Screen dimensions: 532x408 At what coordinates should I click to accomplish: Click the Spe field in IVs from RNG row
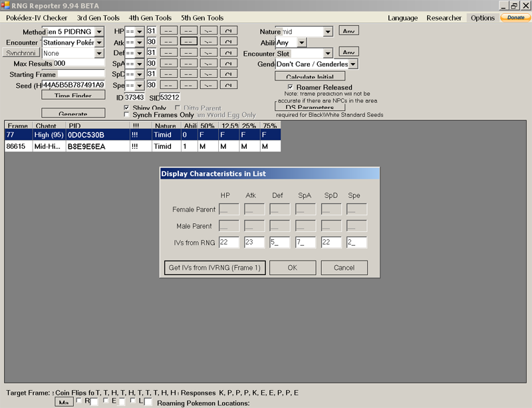pos(356,242)
